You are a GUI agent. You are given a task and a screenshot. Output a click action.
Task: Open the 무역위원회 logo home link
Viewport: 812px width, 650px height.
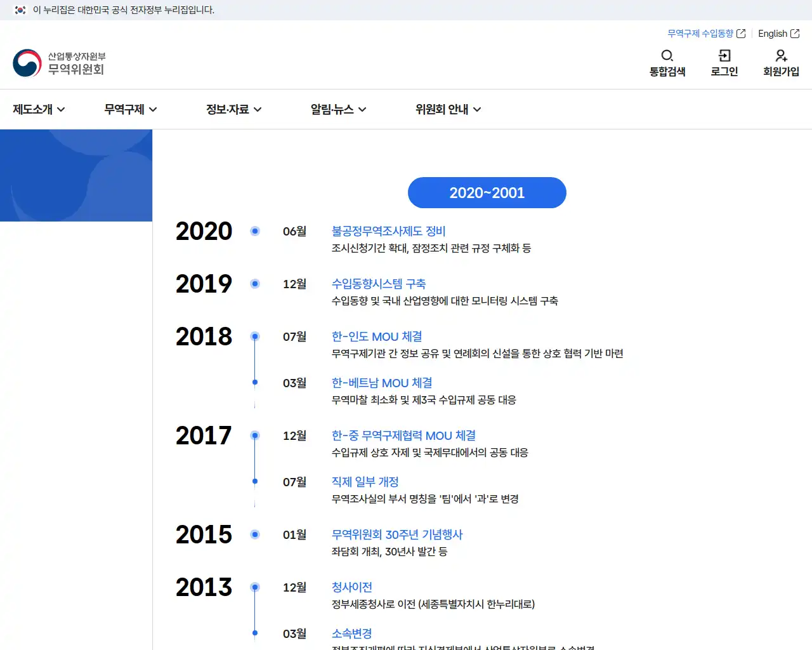click(x=59, y=63)
